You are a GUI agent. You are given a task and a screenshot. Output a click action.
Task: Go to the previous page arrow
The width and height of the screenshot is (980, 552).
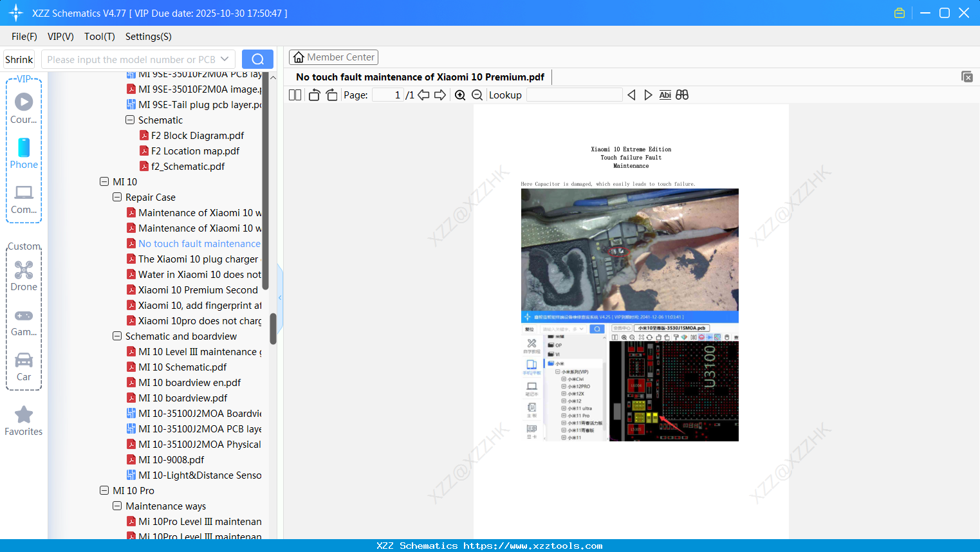[x=423, y=95]
